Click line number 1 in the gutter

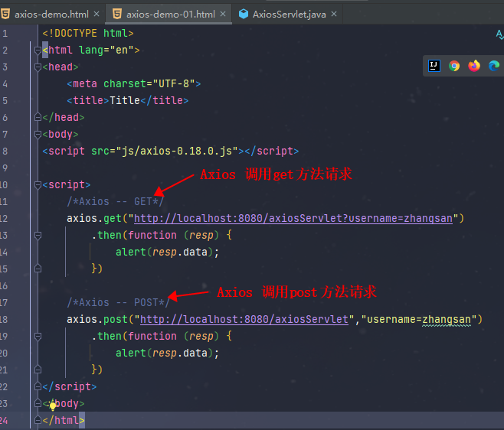coord(5,34)
